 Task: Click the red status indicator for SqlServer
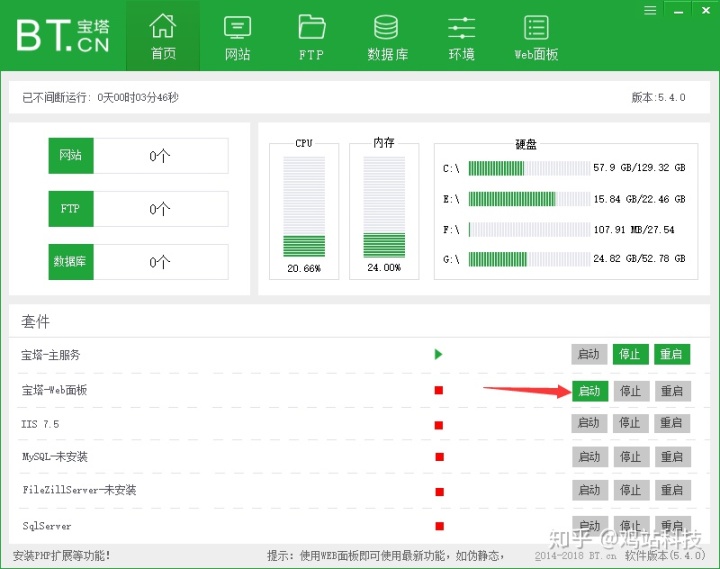pos(439,526)
